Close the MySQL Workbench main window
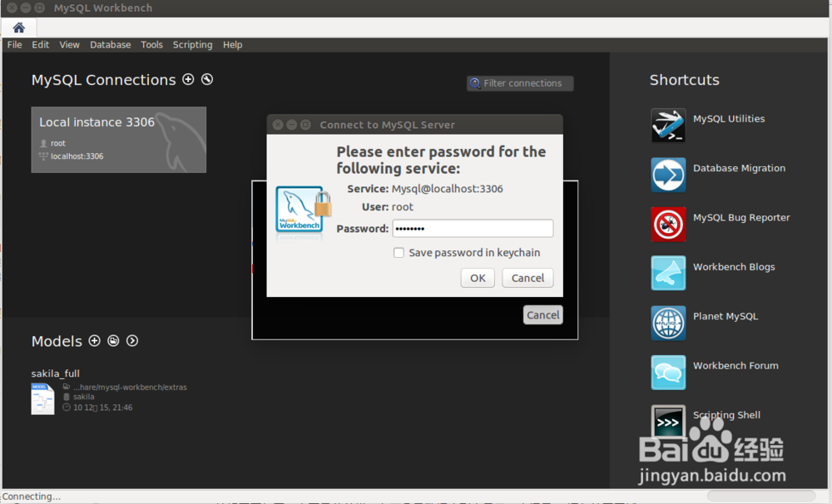The height and width of the screenshot is (504, 832). pyautogui.click(x=12, y=8)
